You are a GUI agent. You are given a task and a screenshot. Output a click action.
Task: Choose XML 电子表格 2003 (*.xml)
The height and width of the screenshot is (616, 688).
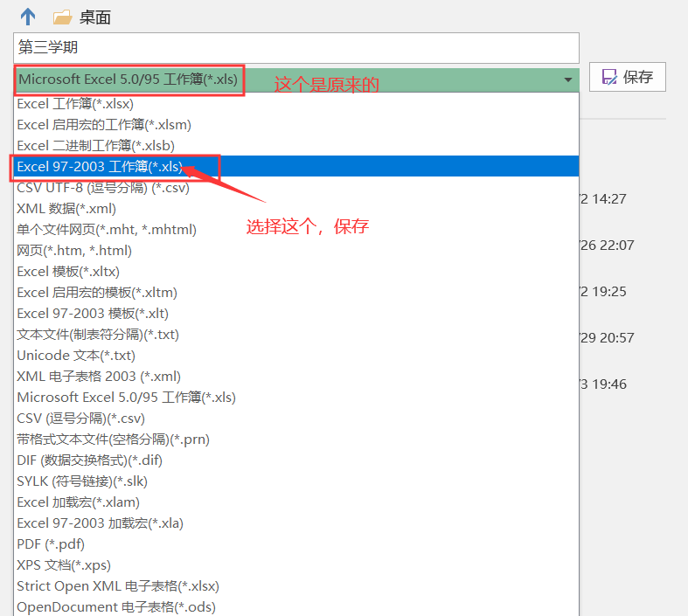click(296, 377)
